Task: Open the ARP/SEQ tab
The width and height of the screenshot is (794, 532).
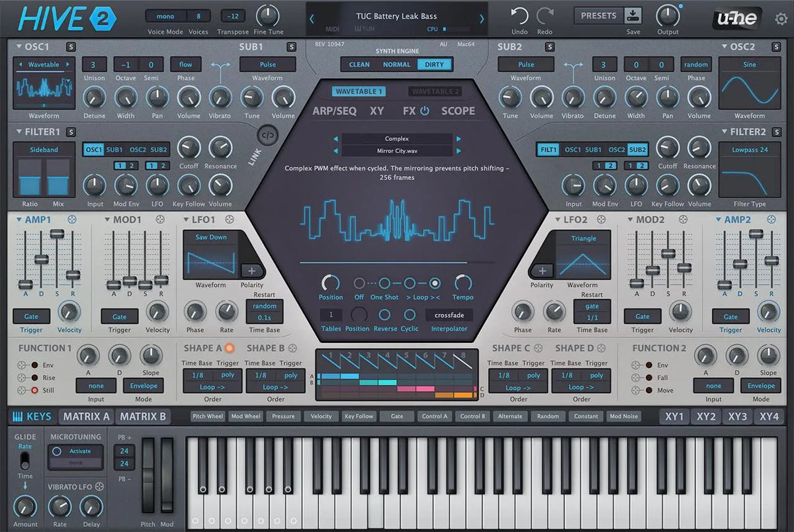Action: coord(334,111)
